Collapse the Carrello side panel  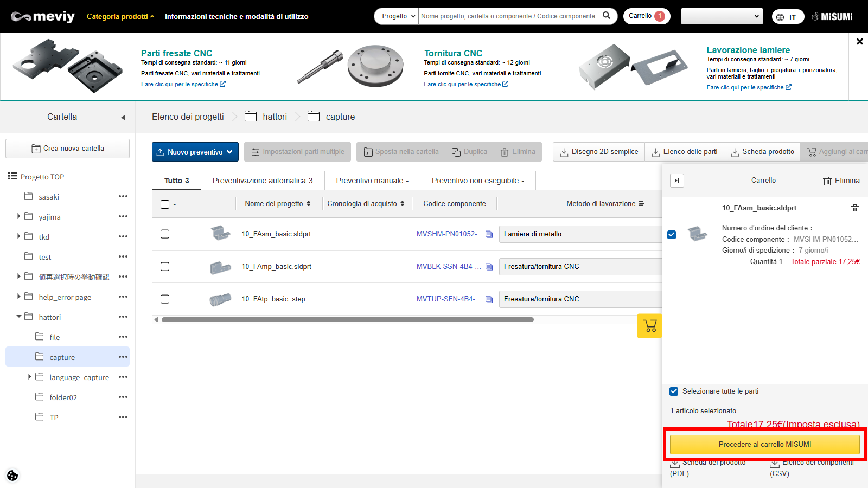(x=676, y=181)
